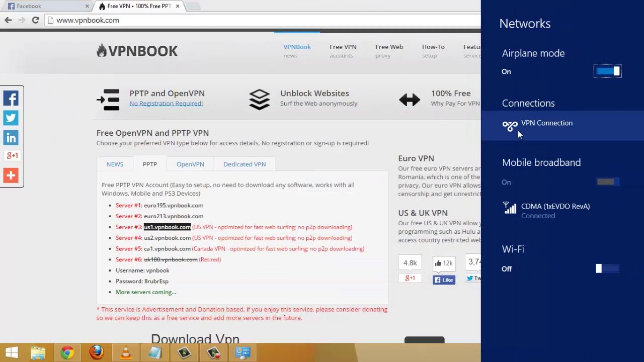Click server name euro213.vpnbook.com
Viewport: 644px width, 362px height.
coord(174,216)
